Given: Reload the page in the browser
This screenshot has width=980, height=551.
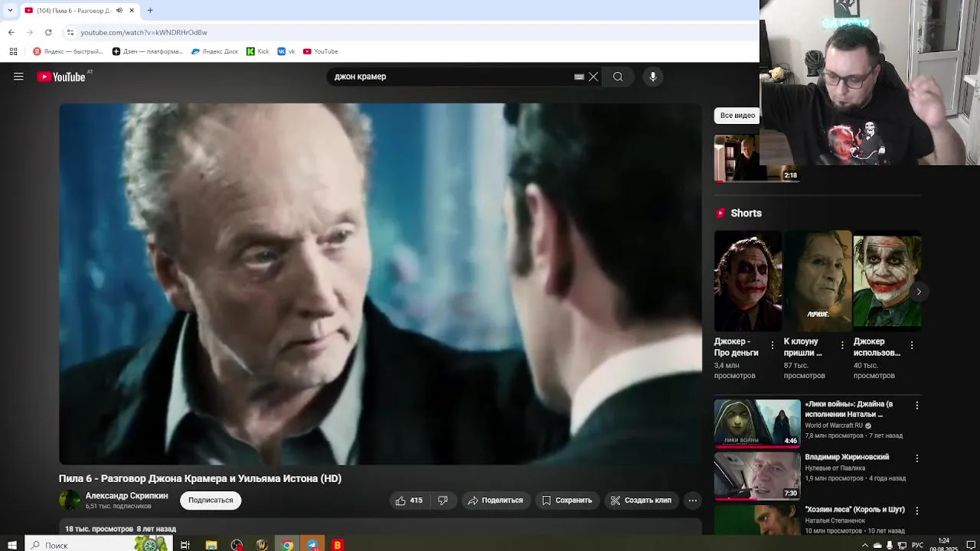Looking at the screenshot, I should [48, 32].
